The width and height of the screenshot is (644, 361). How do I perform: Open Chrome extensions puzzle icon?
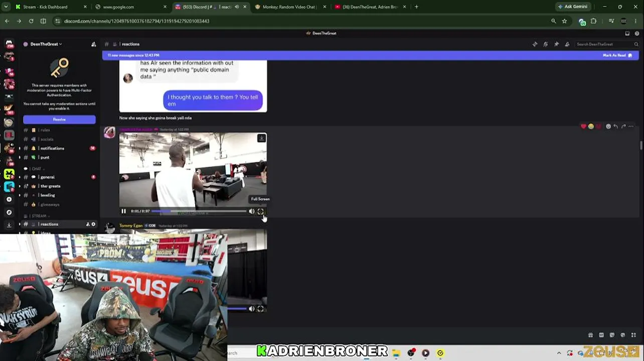pyautogui.click(x=593, y=21)
